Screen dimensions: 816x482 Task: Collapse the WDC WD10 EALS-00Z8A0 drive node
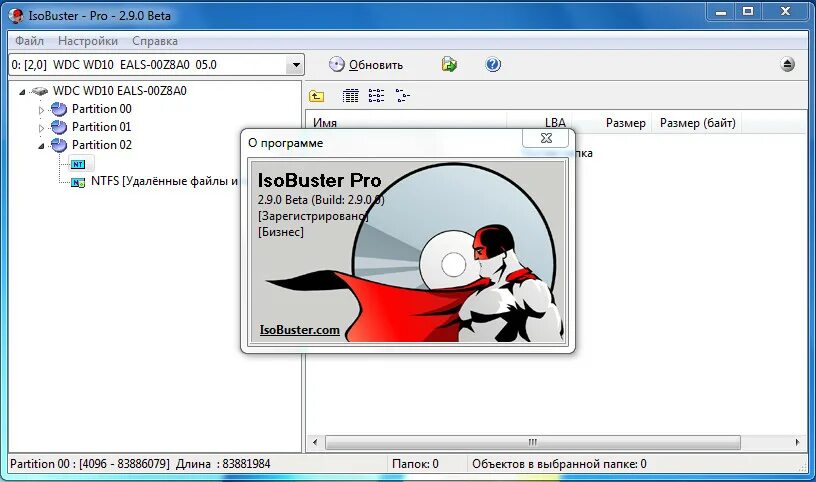22,92
